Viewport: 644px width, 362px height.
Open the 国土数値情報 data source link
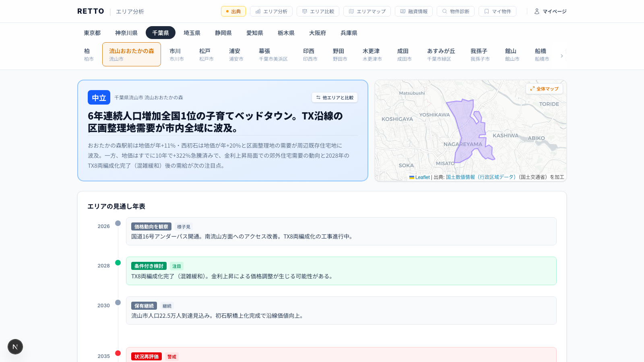click(481, 177)
